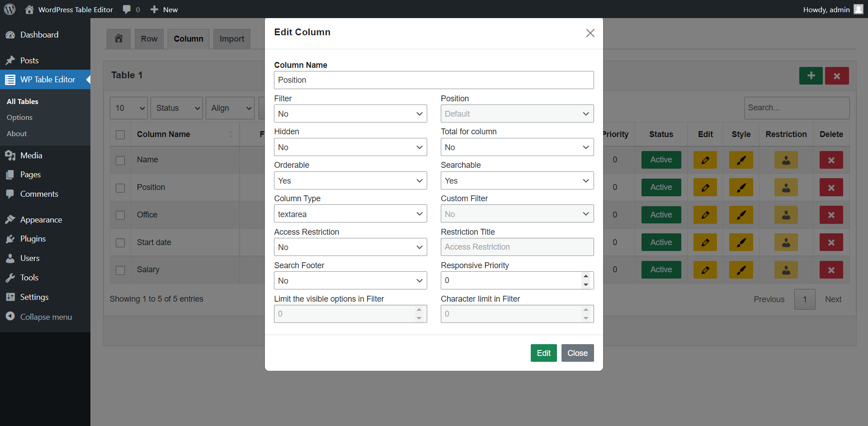The height and width of the screenshot is (426, 868).
Task: Click restriction user icon for Position row
Action: (786, 187)
